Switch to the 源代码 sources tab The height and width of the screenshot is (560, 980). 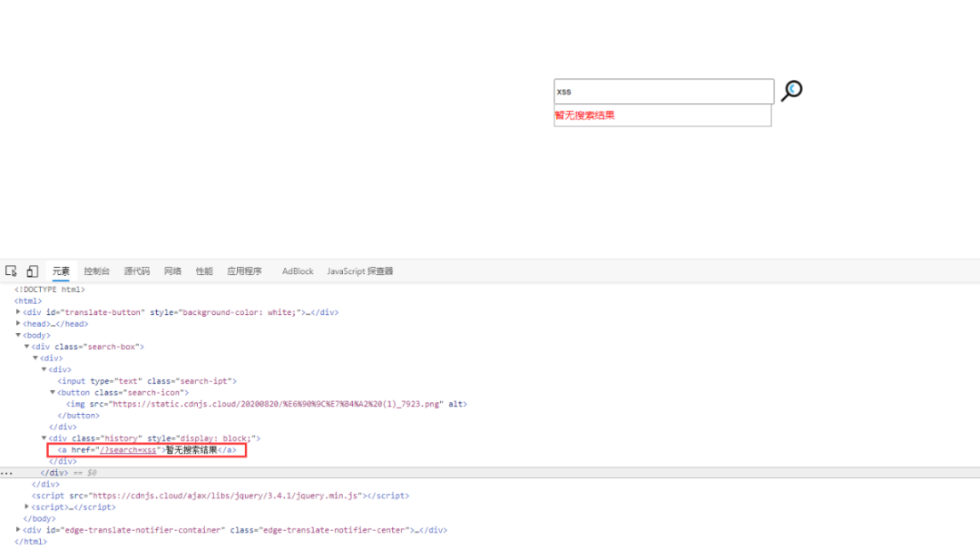click(x=136, y=271)
